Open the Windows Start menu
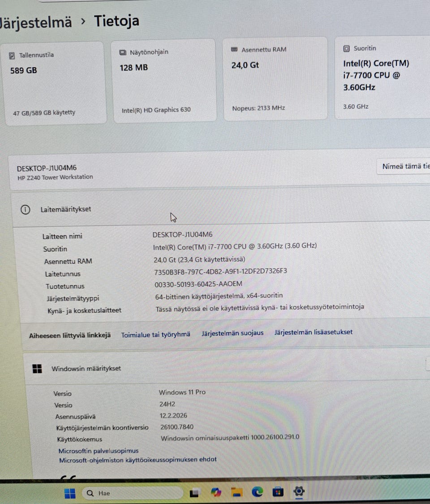 [70, 493]
